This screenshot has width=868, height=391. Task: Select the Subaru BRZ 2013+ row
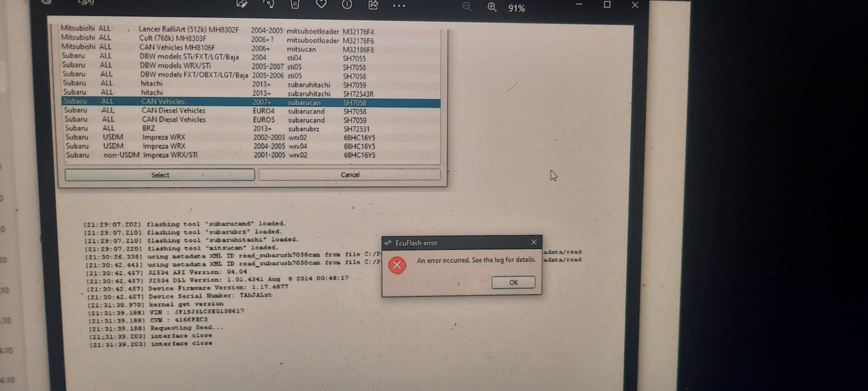coord(251,129)
